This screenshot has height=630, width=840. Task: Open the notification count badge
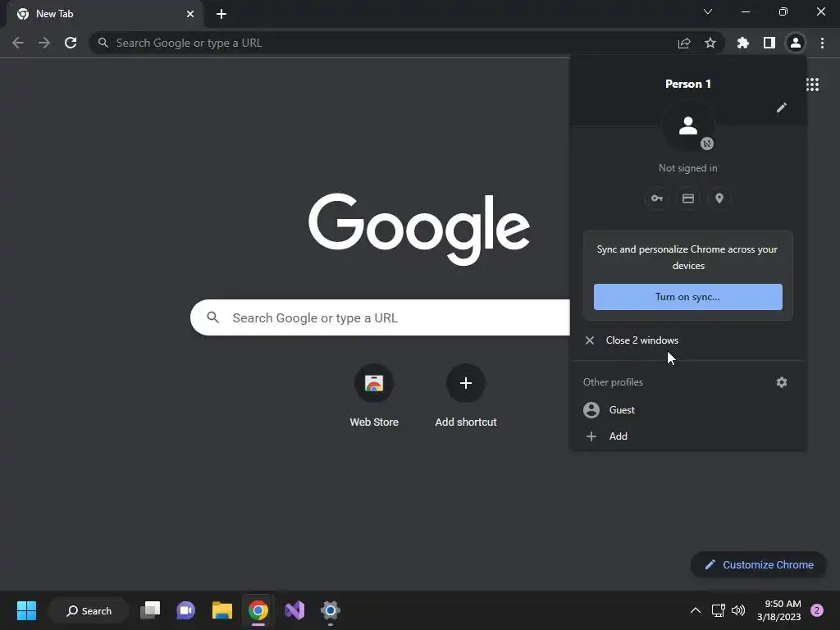click(x=817, y=610)
